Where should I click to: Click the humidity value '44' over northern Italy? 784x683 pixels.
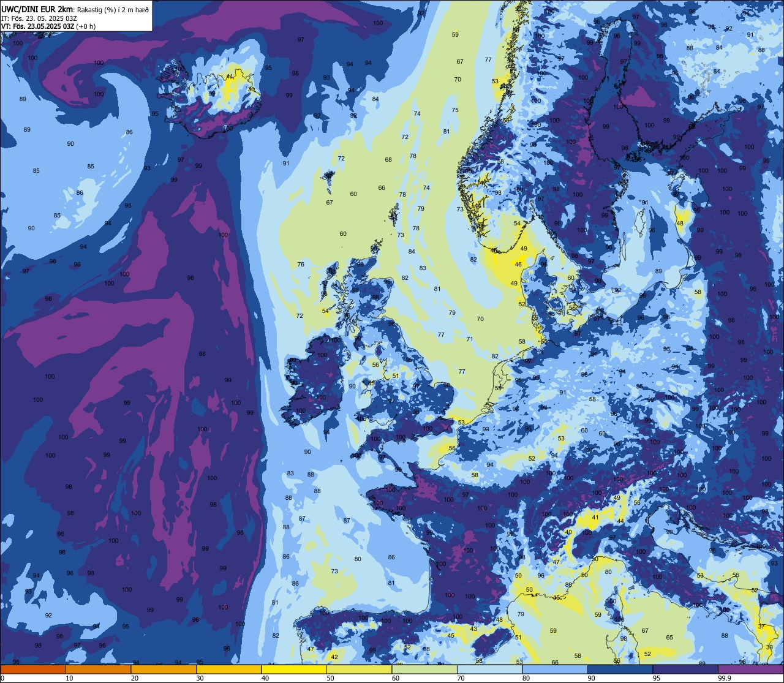(x=620, y=521)
